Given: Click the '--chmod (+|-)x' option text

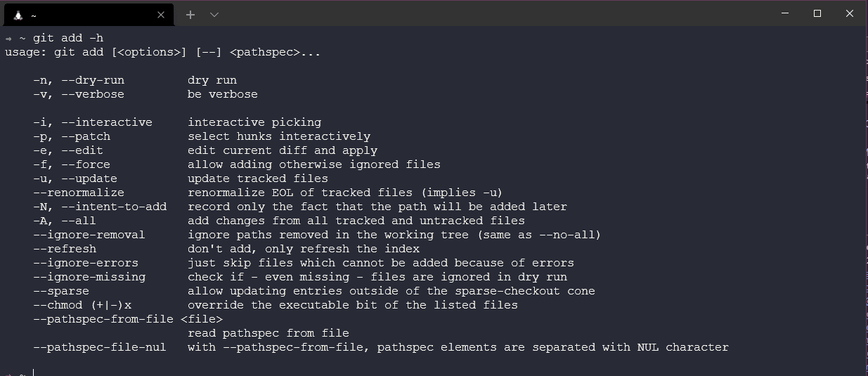Looking at the screenshot, I should point(82,305).
